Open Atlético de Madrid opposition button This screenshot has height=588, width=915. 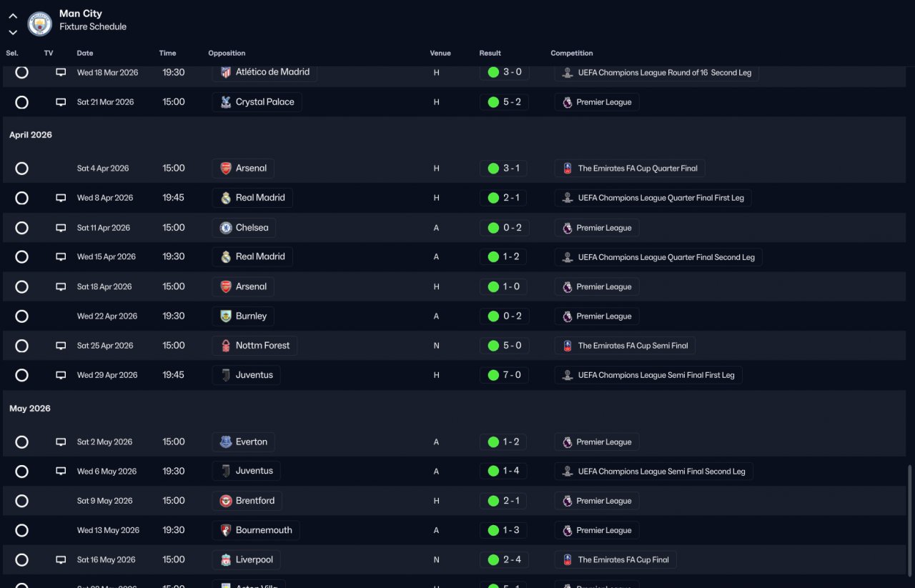tap(264, 72)
